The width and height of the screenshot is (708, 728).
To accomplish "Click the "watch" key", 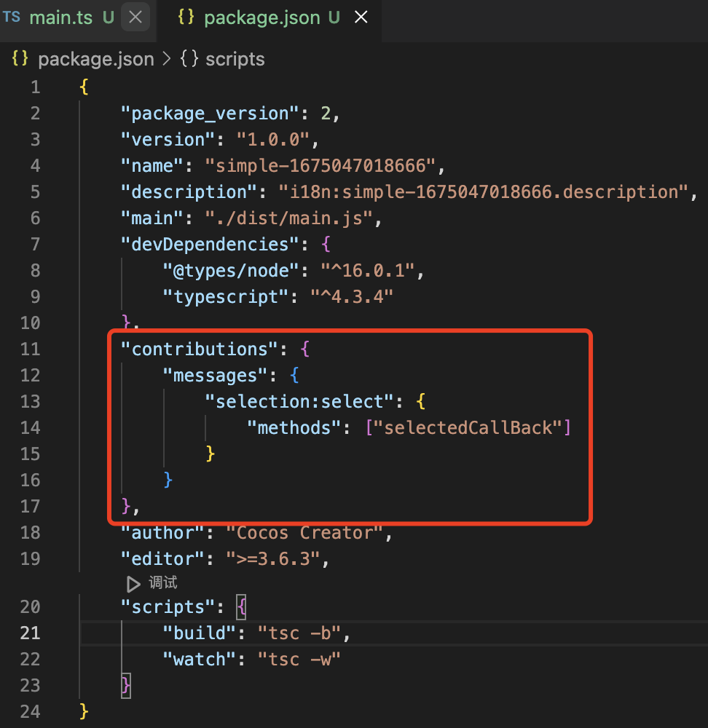I will pos(200,660).
